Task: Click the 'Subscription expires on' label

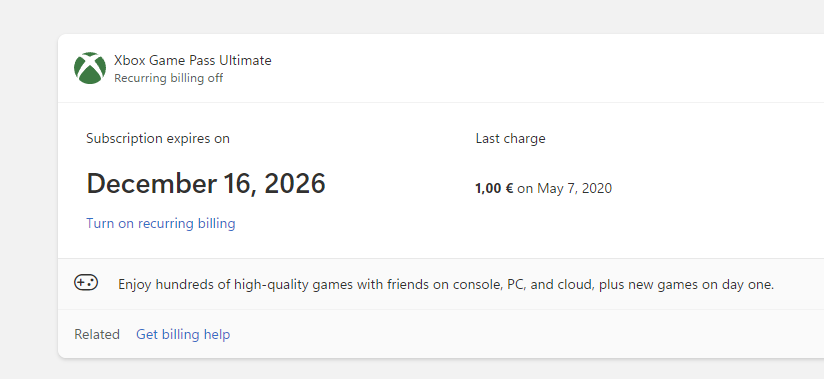Action: (x=158, y=139)
